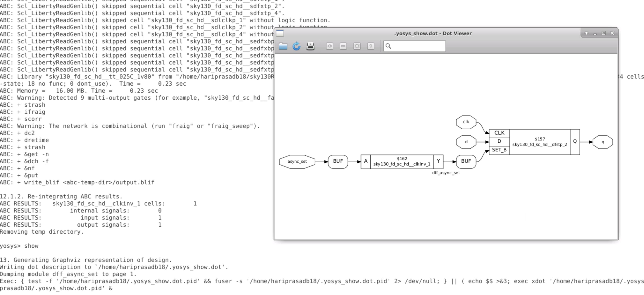Click the BUF node feeding SET_B
Image resolution: width=644 pixels, height=295 pixels.
click(466, 162)
